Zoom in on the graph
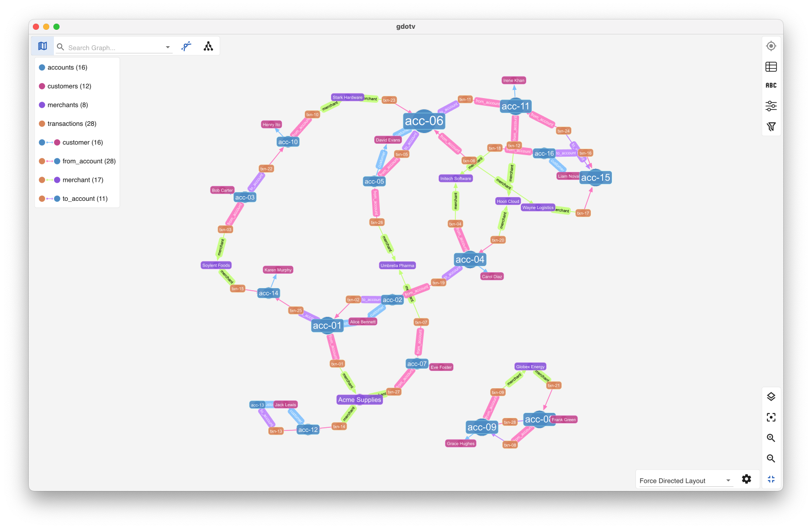 click(771, 438)
